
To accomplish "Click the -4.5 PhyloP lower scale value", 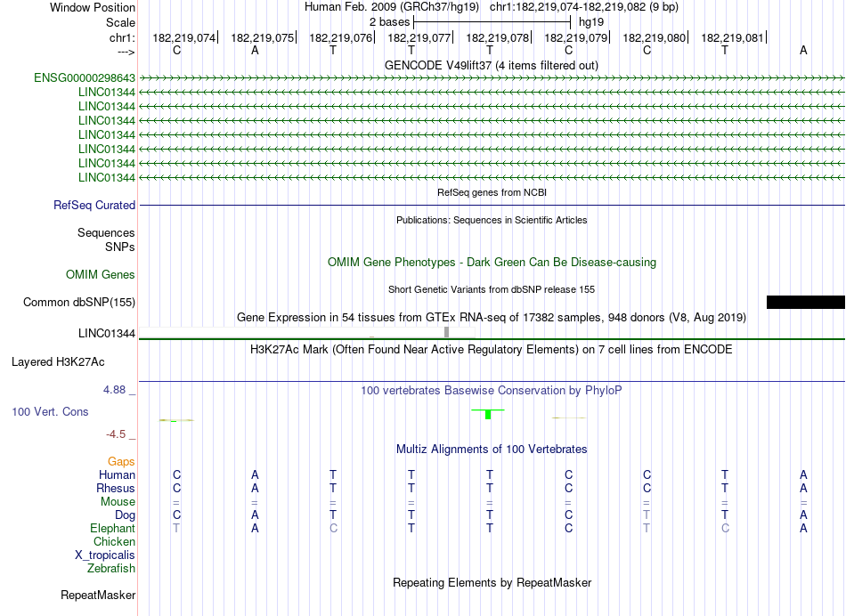I will tap(116, 434).
